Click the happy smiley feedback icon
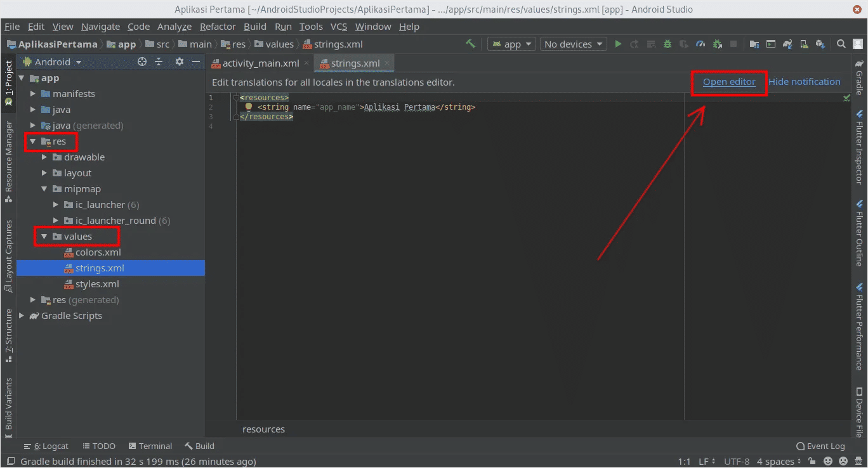This screenshot has width=868, height=468. [829, 461]
